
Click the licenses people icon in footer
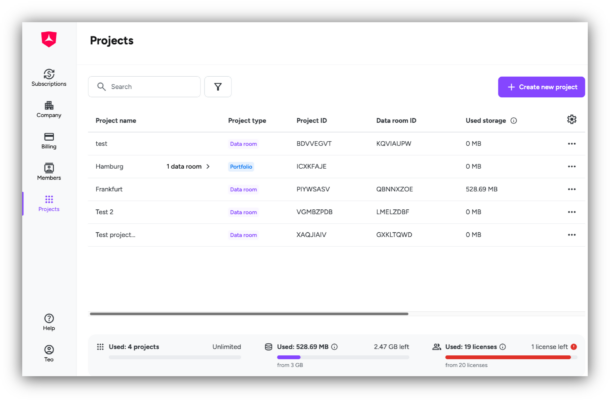click(x=437, y=347)
